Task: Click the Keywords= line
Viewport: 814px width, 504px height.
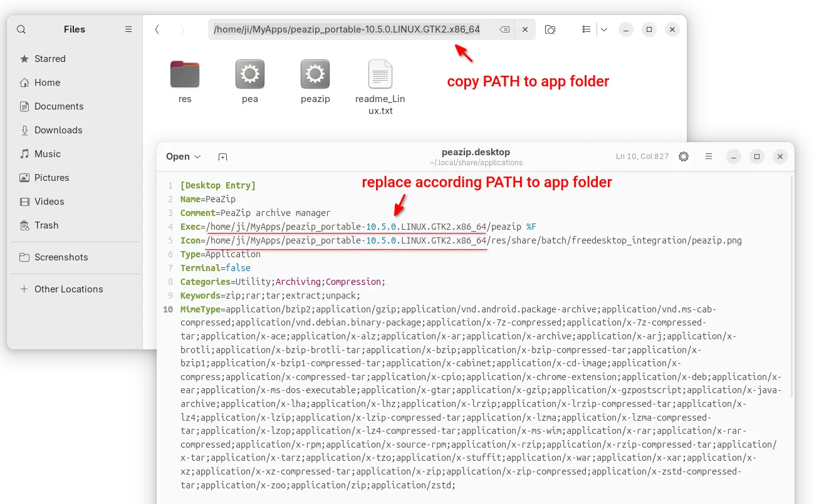Action: coord(271,296)
